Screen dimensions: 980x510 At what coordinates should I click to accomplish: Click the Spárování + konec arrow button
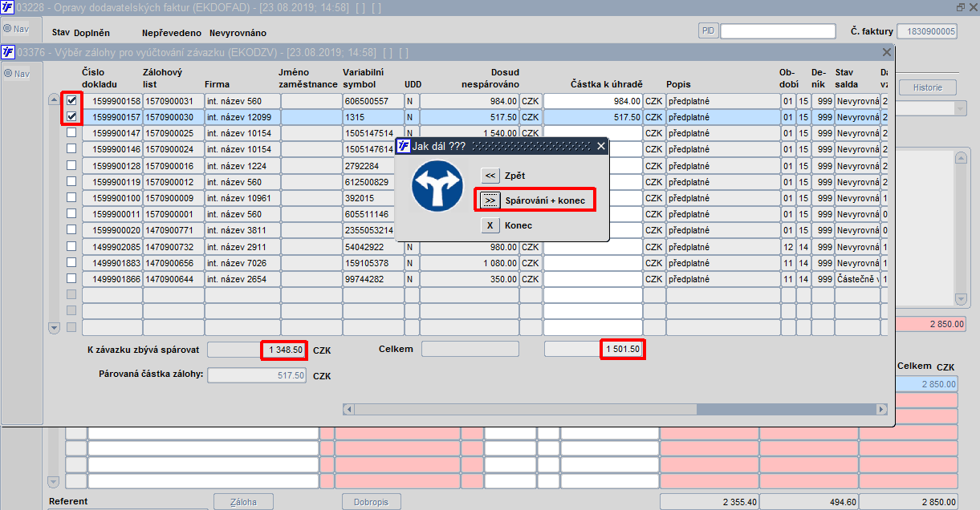490,200
